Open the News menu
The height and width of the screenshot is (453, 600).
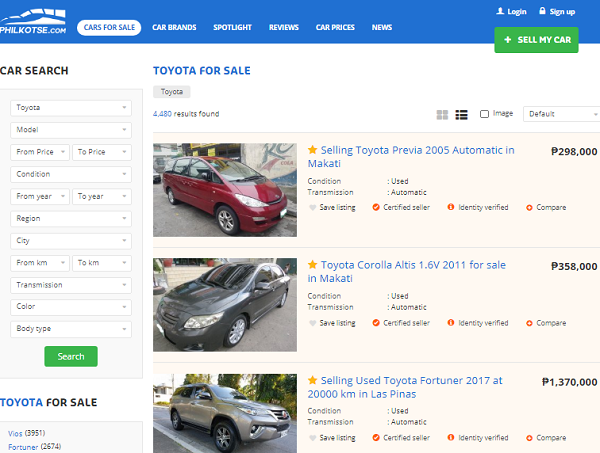click(x=382, y=28)
